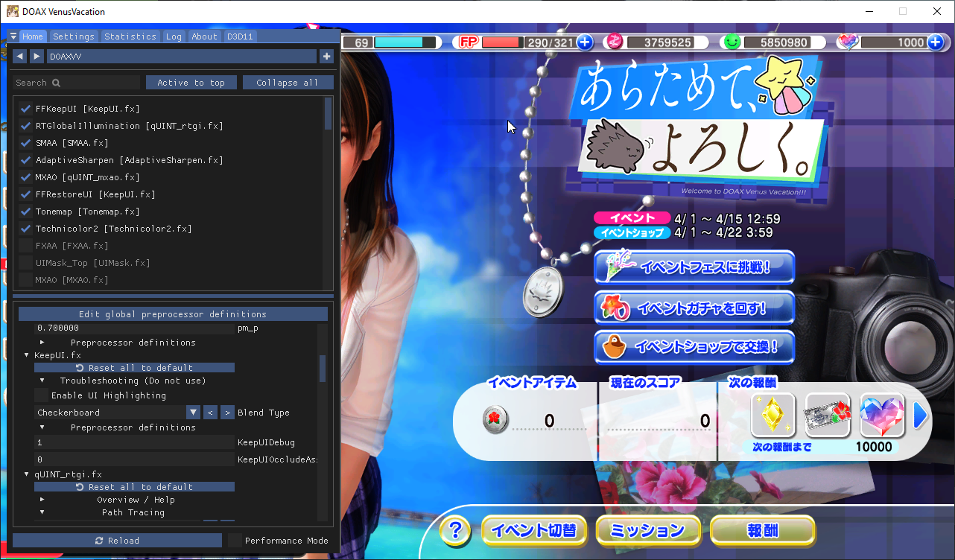The image size is (955, 560).
Task: Disable the FFRestoreUI effect
Action: pos(26,194)
